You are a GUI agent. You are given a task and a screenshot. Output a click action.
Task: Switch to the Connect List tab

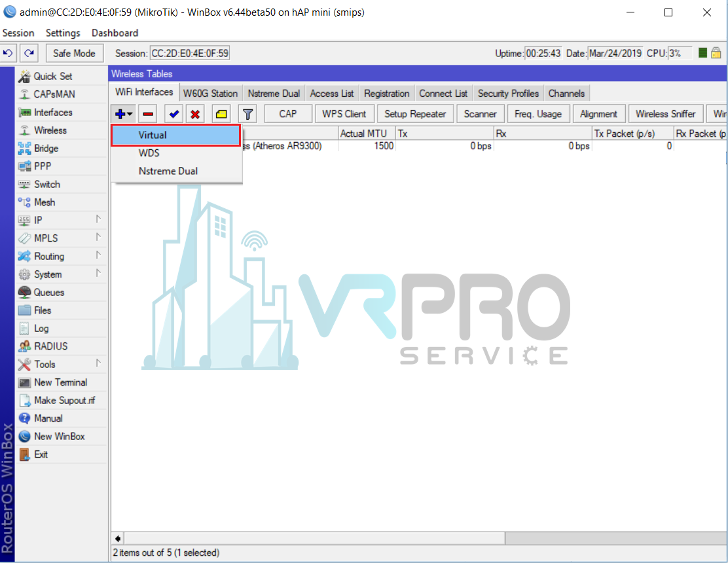pyautogui.click(x=443, y=94)
